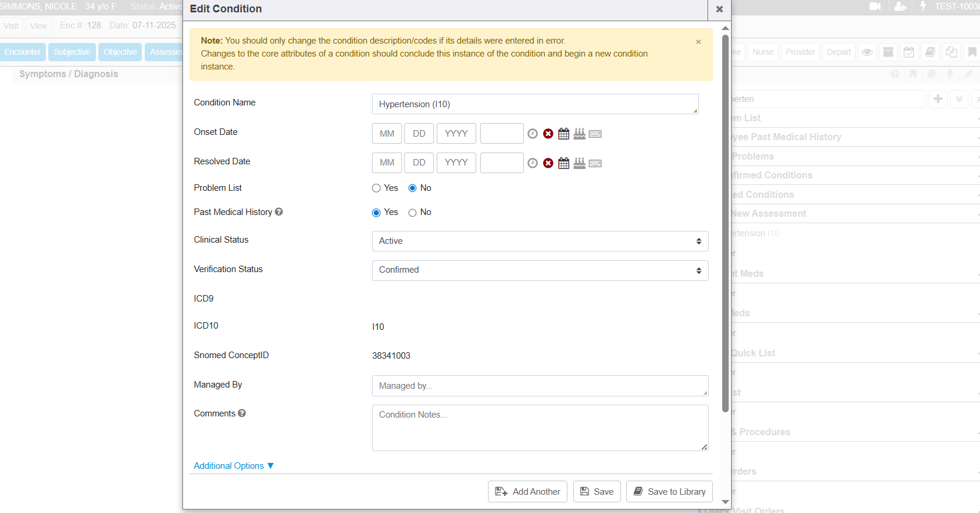Open calendar picker for Resolved Date
The image size is (980, 513).
(x=563, y=163)
